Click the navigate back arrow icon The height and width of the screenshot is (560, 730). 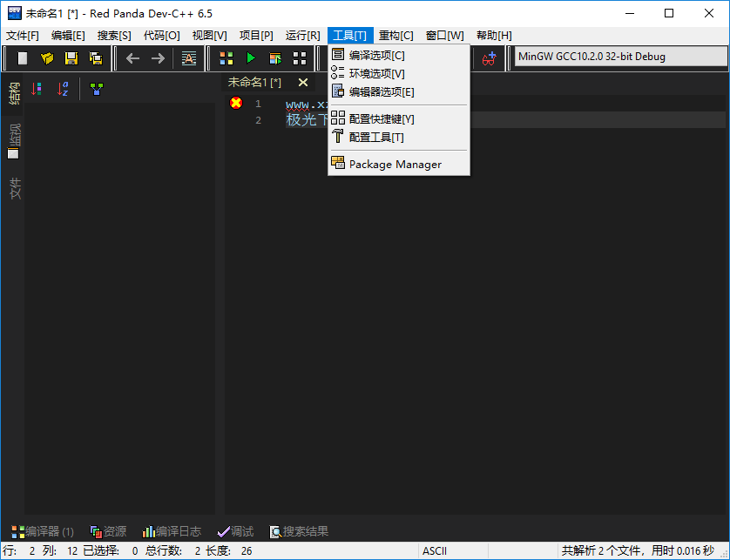coord(132,57)
